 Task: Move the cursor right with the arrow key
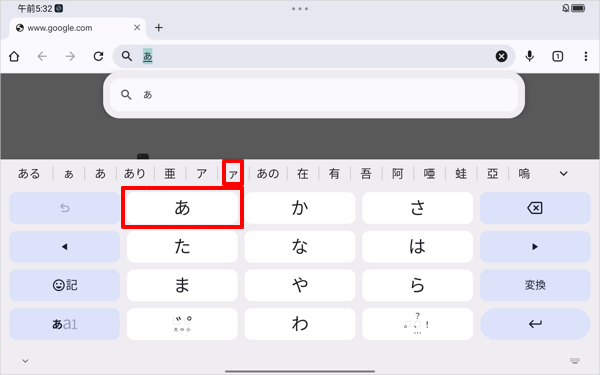click(535, 246)
